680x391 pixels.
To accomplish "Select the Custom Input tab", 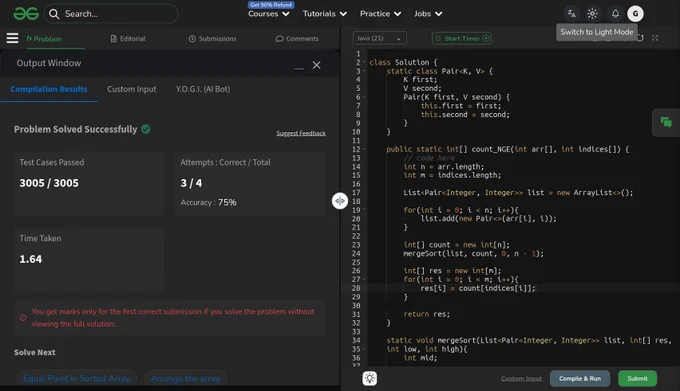I will [132, 89].
